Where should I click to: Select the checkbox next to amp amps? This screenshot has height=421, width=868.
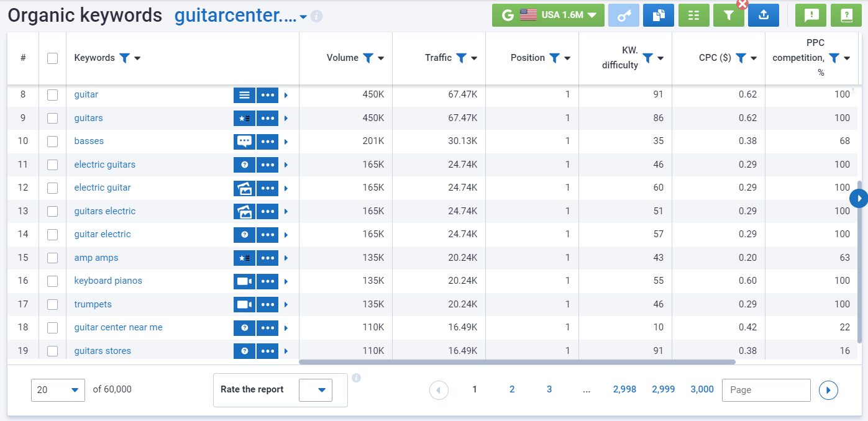tap(52, 258)
